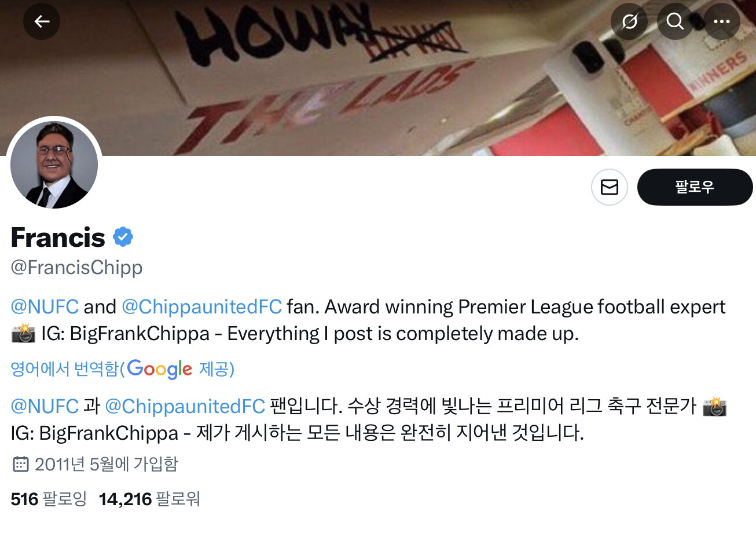
Task: Open @ChippaunitedFC mention in the English bio
Action: click(x=201, y=306)
